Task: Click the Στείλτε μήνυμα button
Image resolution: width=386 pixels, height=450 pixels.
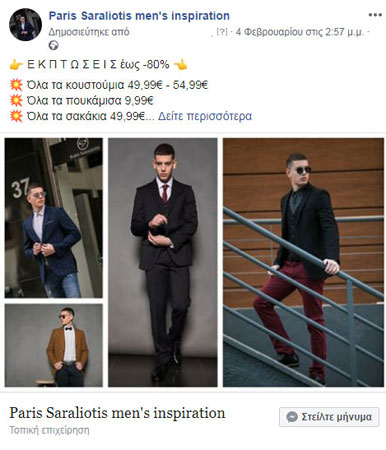Action: (x=329, y=417)
